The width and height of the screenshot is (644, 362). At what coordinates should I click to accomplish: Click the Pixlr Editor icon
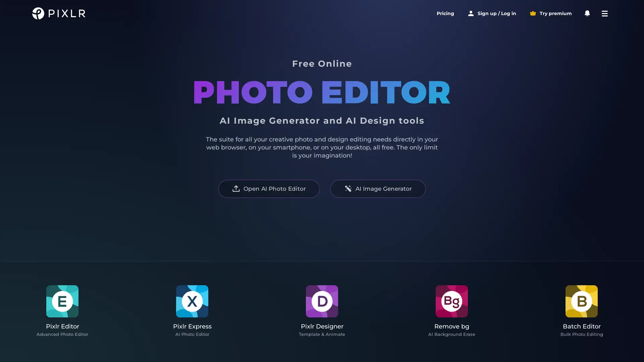tap(62, 301)
